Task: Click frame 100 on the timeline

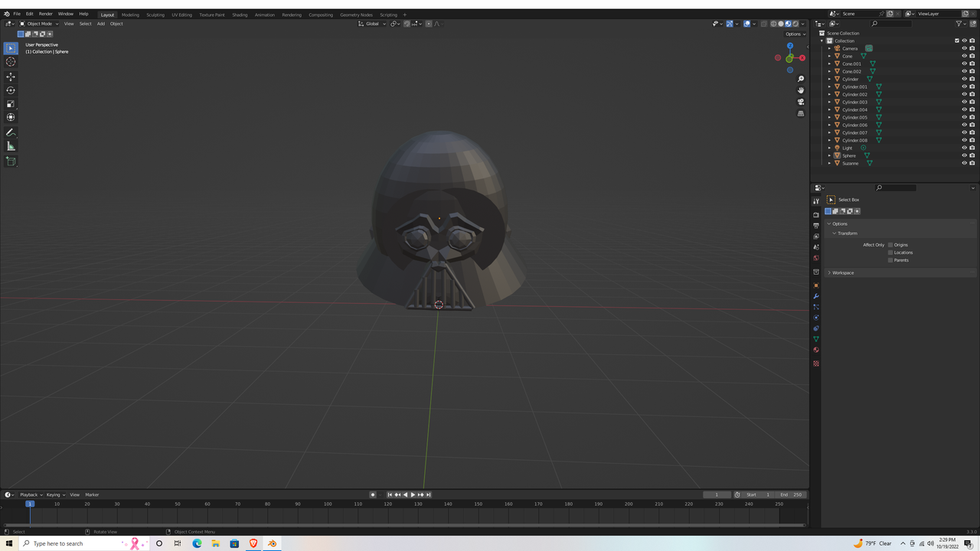Action: click(328, 504)
